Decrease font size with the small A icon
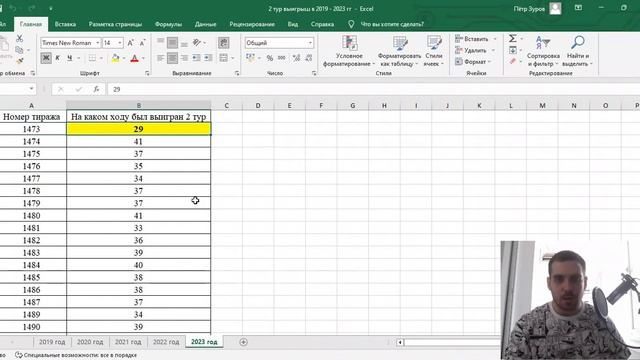The image size is (640, 360). tap(142, 43)
